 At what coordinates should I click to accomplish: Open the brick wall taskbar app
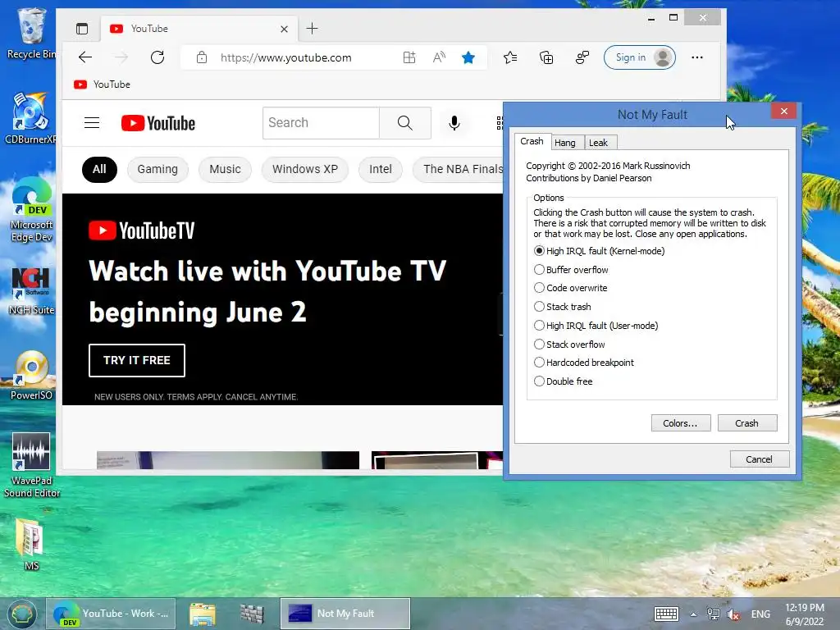click(252, 614)
